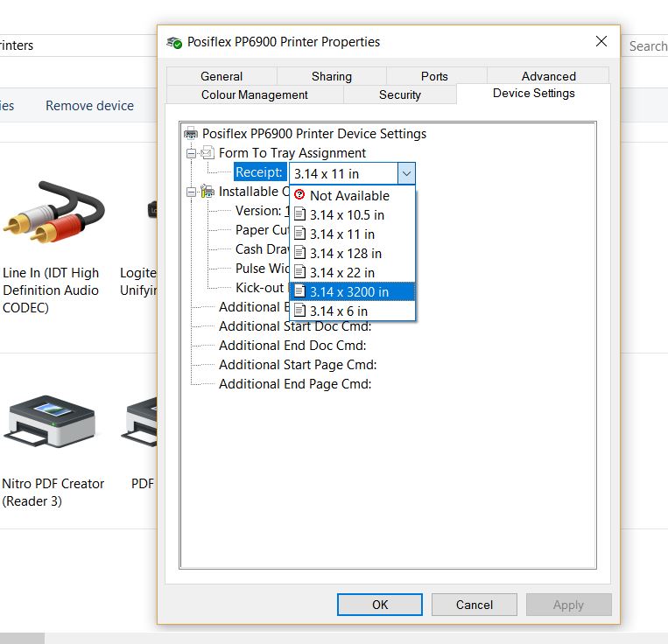This screenshot has height=644, width=668.
Task: Click the Installable Options icon
Action: pyautogui.click(x=207, y=191)
